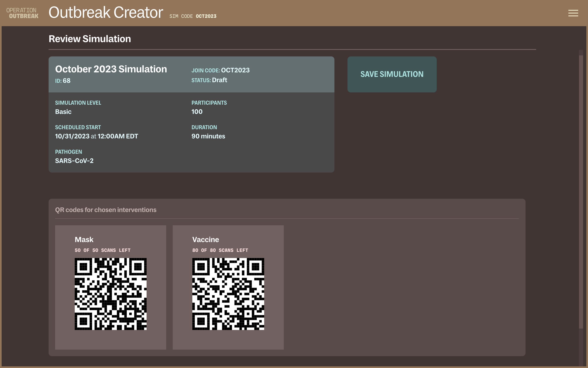Select the join code OCT2023 value
The image size is (588, 368).
coord(235,70)
